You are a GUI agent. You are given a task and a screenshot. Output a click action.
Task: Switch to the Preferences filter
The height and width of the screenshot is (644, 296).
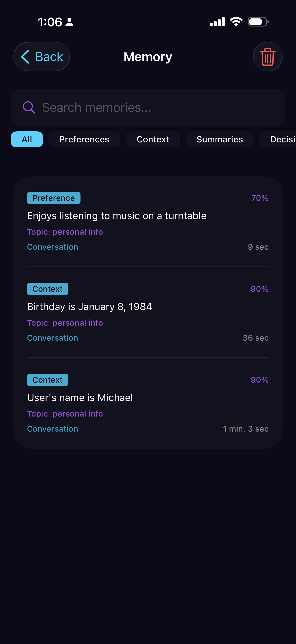tap(84, 139)
